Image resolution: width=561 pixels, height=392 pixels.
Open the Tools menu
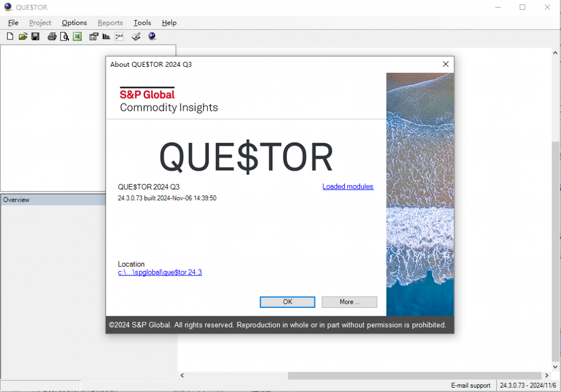coord(142,22)
